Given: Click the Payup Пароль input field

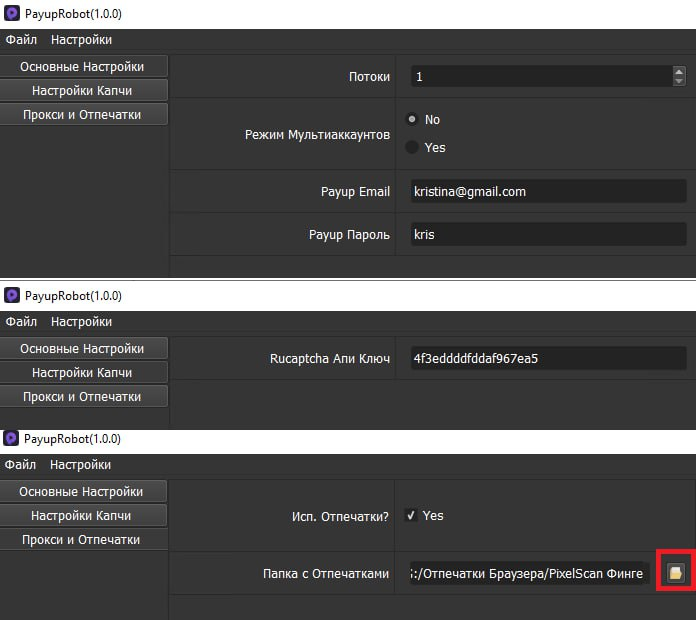Looking at the screenshot, I should pyautogui.click(x=548, y=234).
